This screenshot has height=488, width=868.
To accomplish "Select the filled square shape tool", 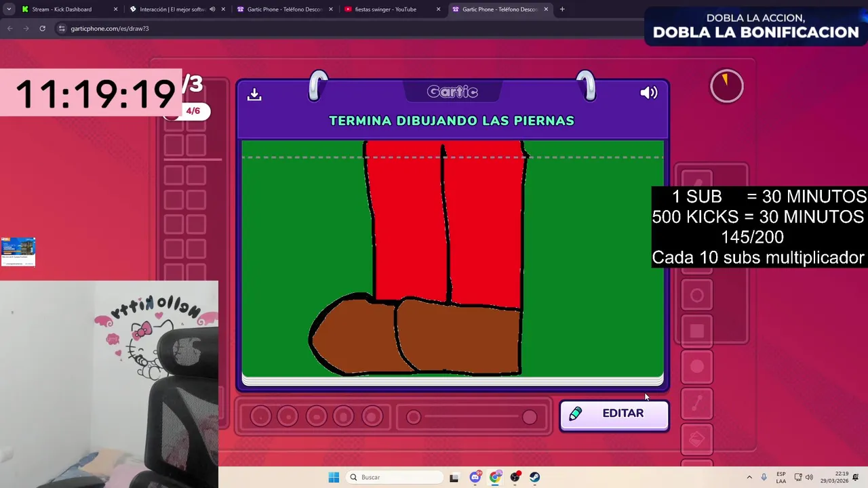I will (696, 331).
